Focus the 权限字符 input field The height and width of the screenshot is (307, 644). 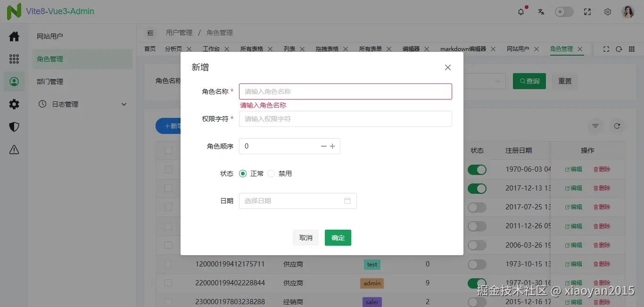tap(346, 119)
